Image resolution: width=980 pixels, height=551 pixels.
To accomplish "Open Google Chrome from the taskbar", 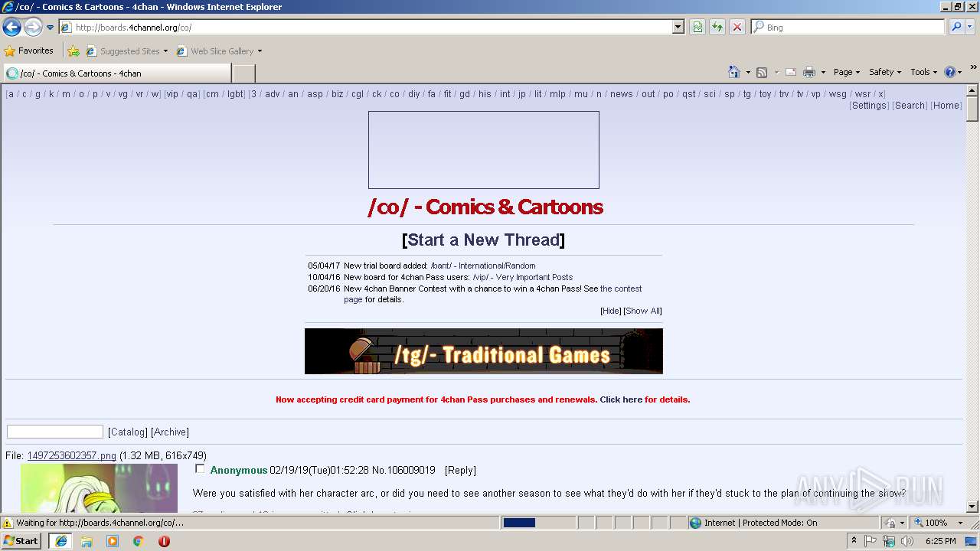I will coord(139,541).
